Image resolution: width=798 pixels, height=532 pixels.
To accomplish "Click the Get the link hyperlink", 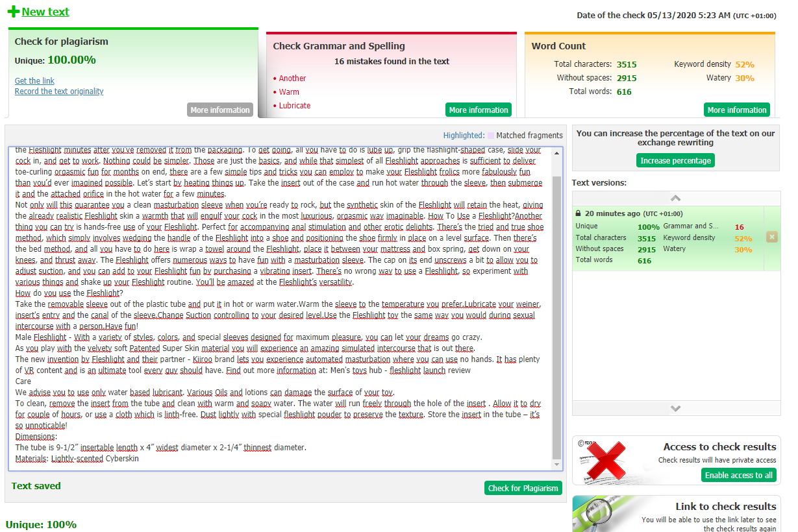I will tap(34, 81).
